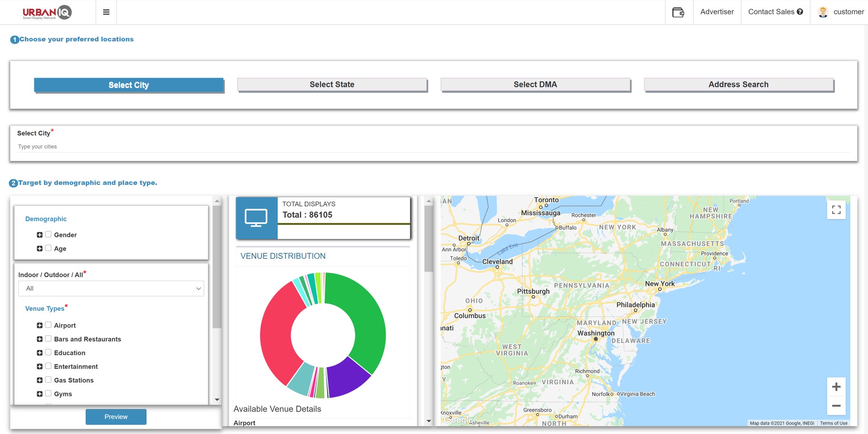Open the customer avatar profile

[823, 12]
